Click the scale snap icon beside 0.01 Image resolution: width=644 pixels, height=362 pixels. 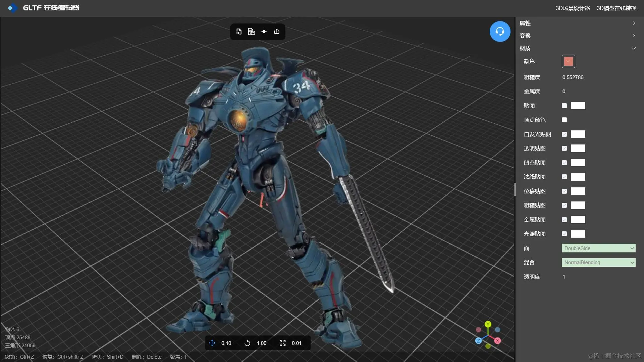[282, 343]
